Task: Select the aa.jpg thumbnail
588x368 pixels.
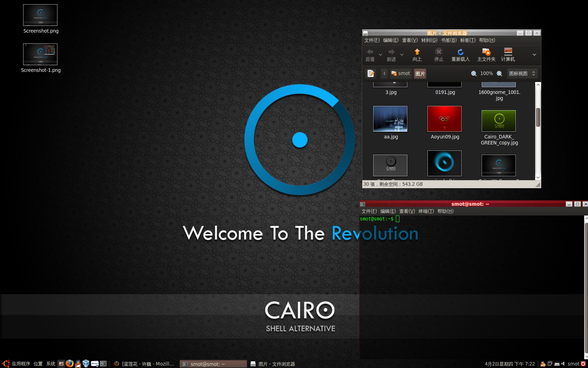Action: [x=390, y=119]
